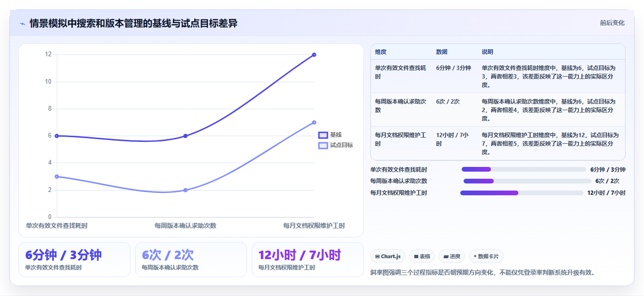Click x-axis label 单次有效文件查找耗时
The width and height of the screenshot is (644, 296).
point(57,226)
